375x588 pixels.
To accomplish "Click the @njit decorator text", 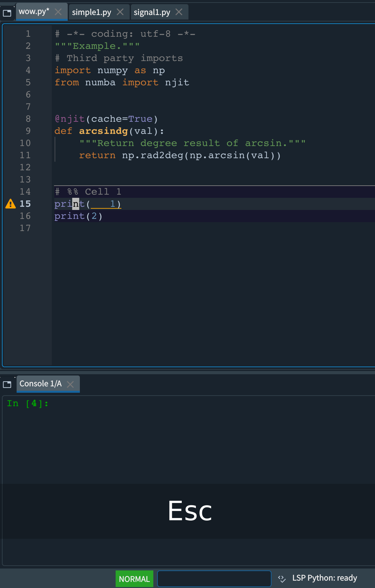I will pyautogui.click(x=70, y=119).
